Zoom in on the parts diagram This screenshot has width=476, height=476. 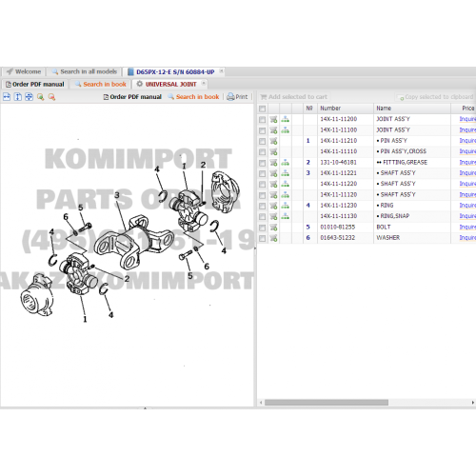pyautogui.click(x=40, y=97)
